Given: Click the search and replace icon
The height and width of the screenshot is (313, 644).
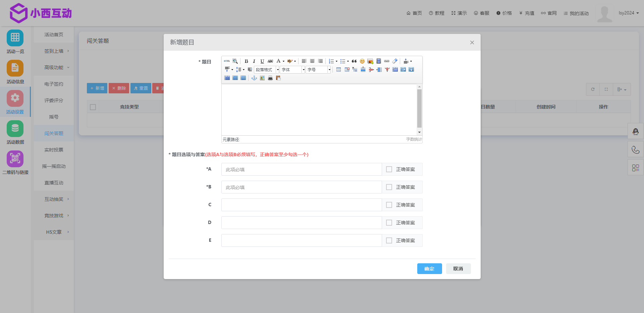Looking at the screenshot, I should [x=235, y=61].
